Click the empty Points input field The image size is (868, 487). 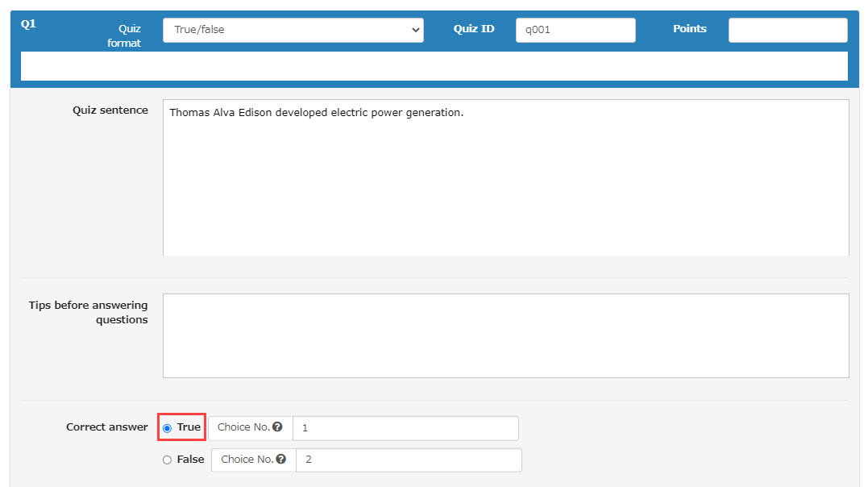tap(787, 30)
